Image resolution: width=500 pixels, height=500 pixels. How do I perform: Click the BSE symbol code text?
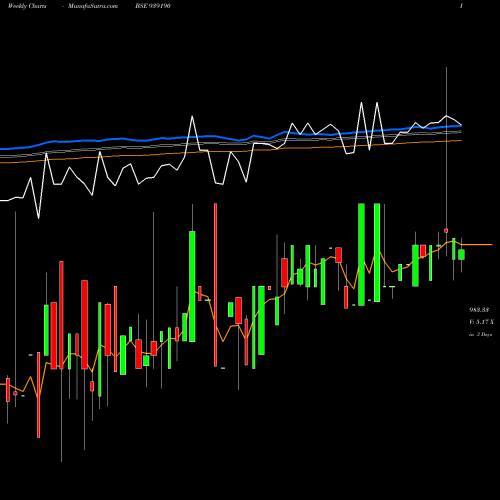click(x=153, y=6)
